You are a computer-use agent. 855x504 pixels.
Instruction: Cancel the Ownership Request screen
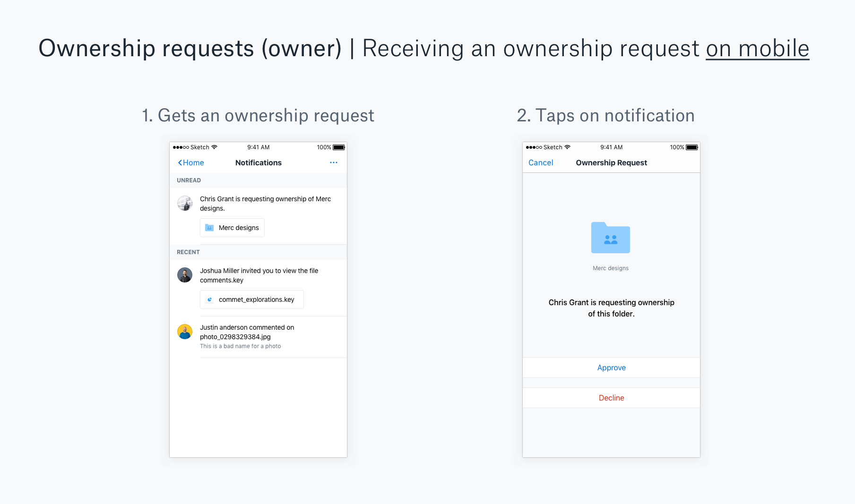pyautogui.click(x=541, y=162)
